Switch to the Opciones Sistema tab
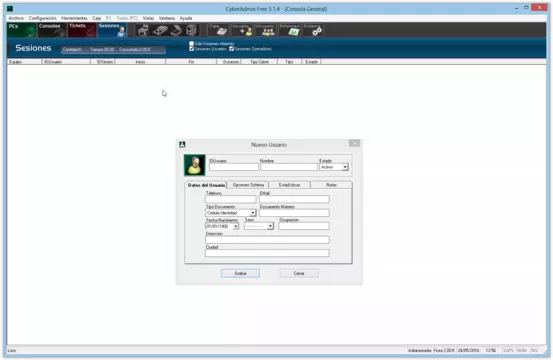 (248, 185)
